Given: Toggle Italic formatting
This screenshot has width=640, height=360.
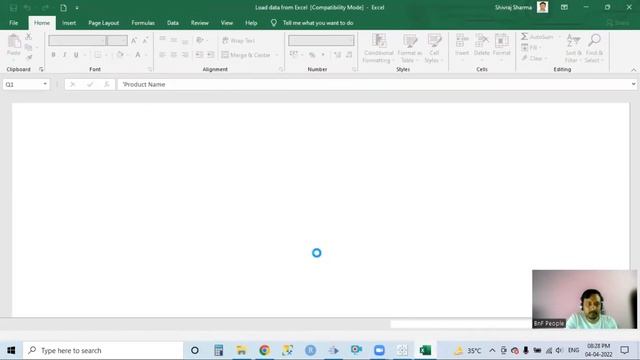Looking at the screenshot, I should 64,55.
